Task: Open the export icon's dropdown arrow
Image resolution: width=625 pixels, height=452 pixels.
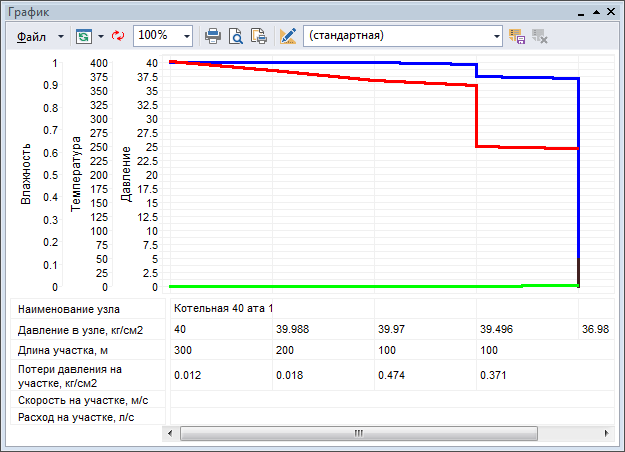Action: pos(101,35)
